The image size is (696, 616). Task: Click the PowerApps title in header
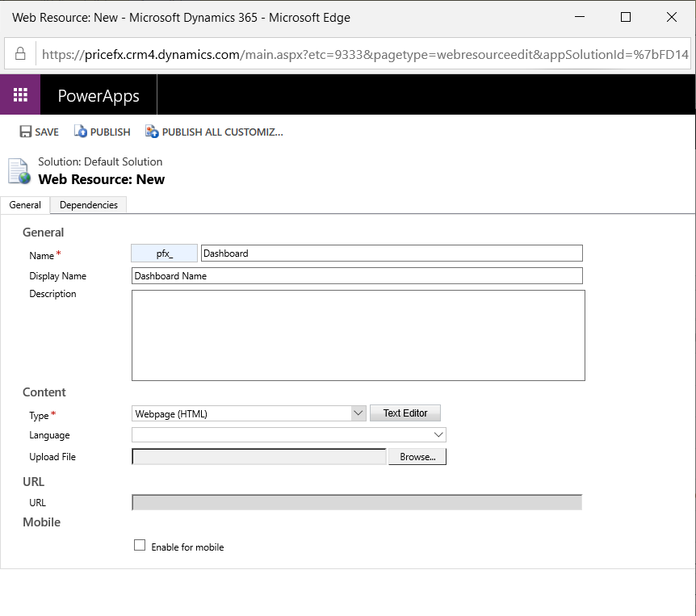coord(99,96)
